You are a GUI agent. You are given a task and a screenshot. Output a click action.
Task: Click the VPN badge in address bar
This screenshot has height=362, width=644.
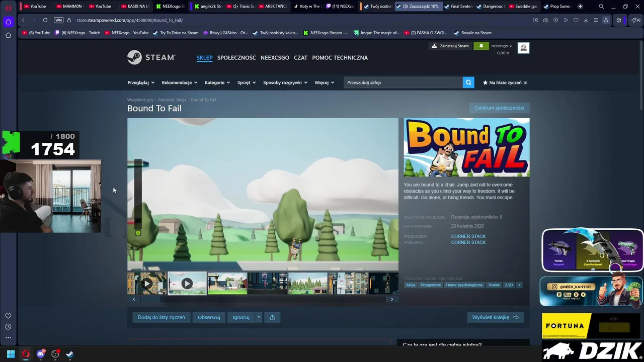[59, 20]
